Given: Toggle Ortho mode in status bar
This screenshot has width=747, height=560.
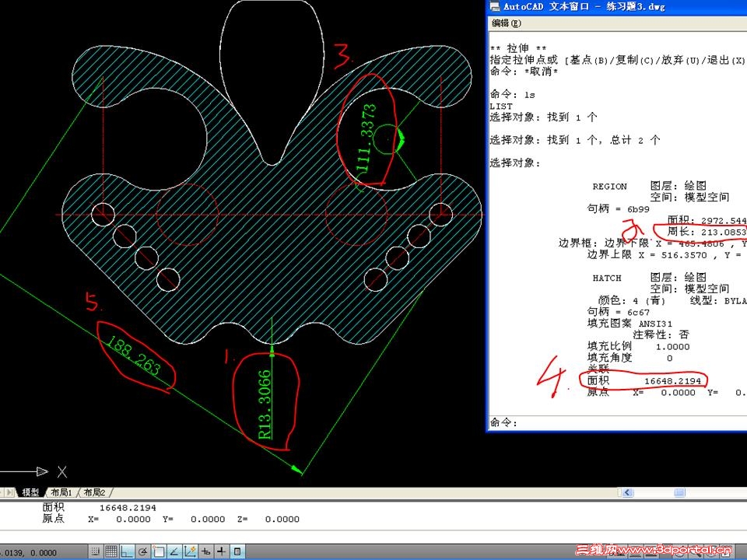Looking at the screenshot, I should point(127,551).
